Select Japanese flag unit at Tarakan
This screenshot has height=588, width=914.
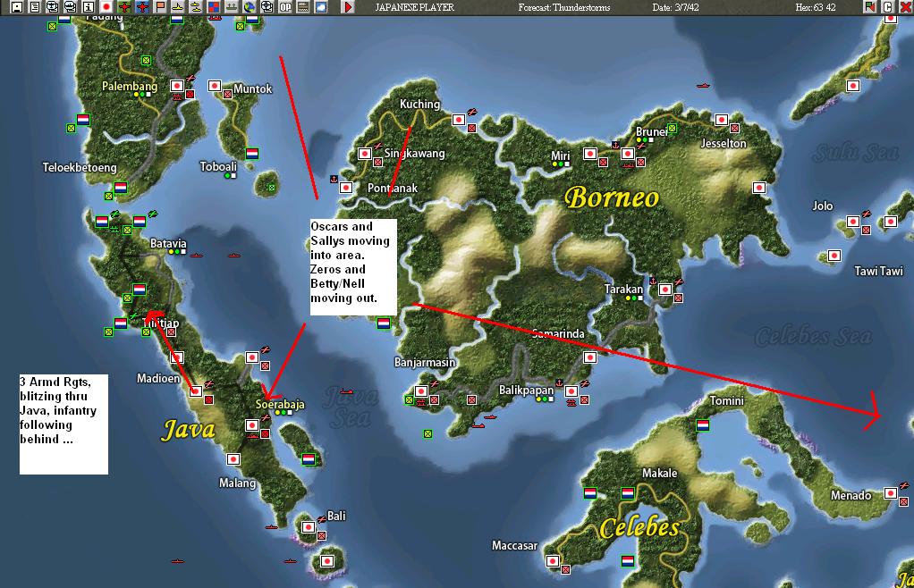[x=665, y=290]
